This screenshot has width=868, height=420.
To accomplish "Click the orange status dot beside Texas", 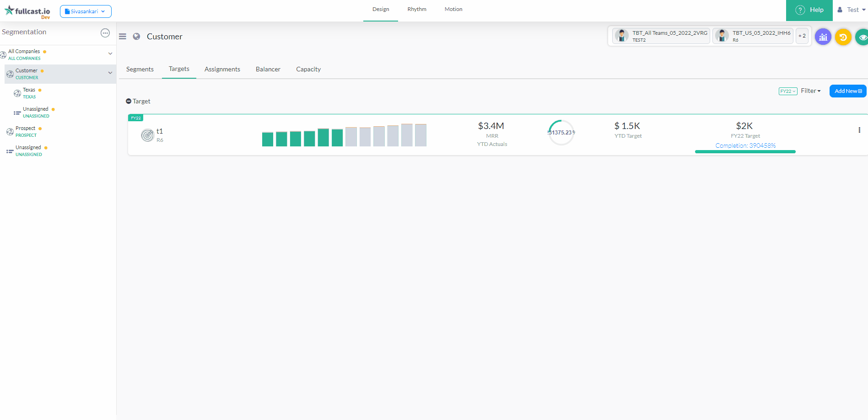I will pyautogui.click(x=40, y=90).
